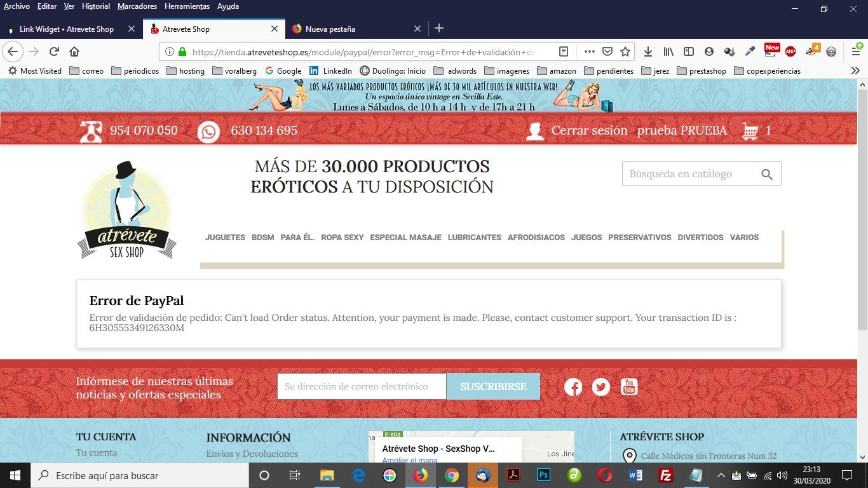Open the Archivo menu

coord(17,6)
